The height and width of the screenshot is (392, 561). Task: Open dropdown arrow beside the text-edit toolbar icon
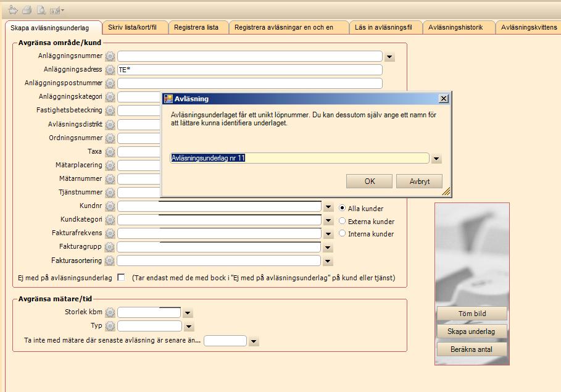62,10
